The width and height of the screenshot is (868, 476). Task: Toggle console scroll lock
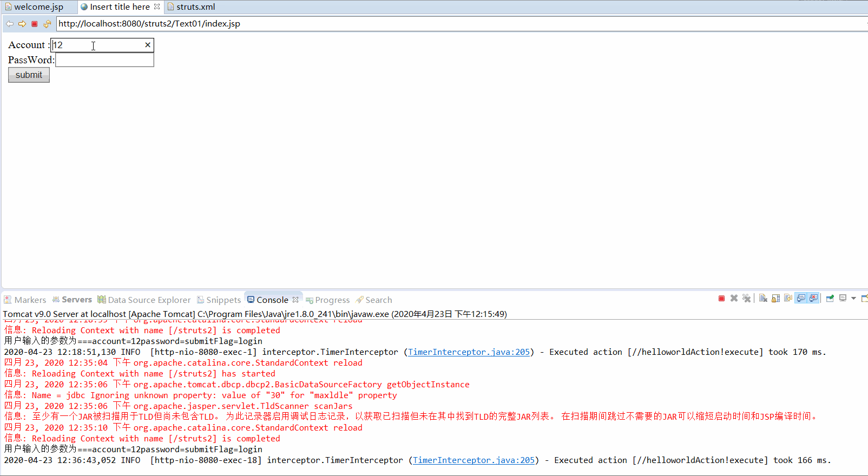tap(775, 299)
